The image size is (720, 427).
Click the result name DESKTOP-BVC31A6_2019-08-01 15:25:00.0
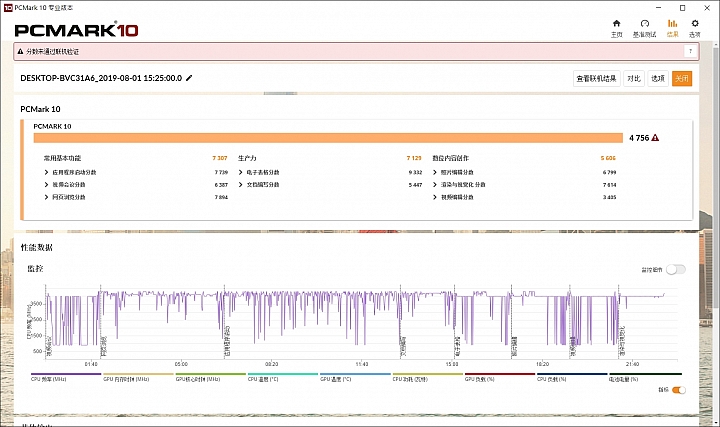coord(101,78)
